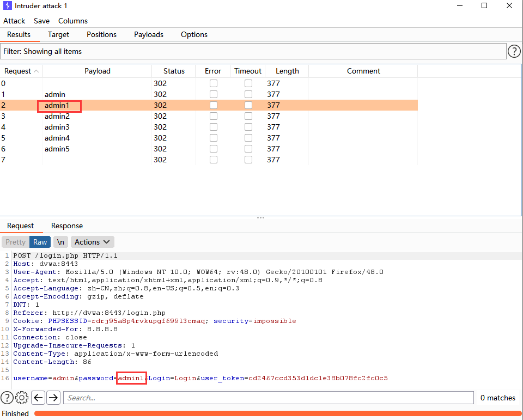The width and height of the screenshot is (523, 420).
Task: Switch to the Pretty request view
Action: [x=15, y=241]
